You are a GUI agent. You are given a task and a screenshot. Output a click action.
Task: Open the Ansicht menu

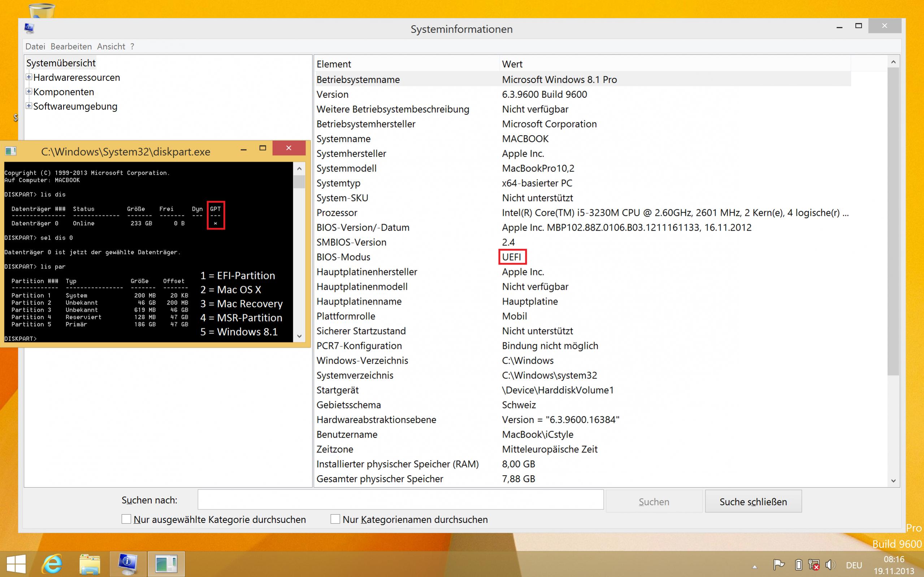[x=111, y=47]
